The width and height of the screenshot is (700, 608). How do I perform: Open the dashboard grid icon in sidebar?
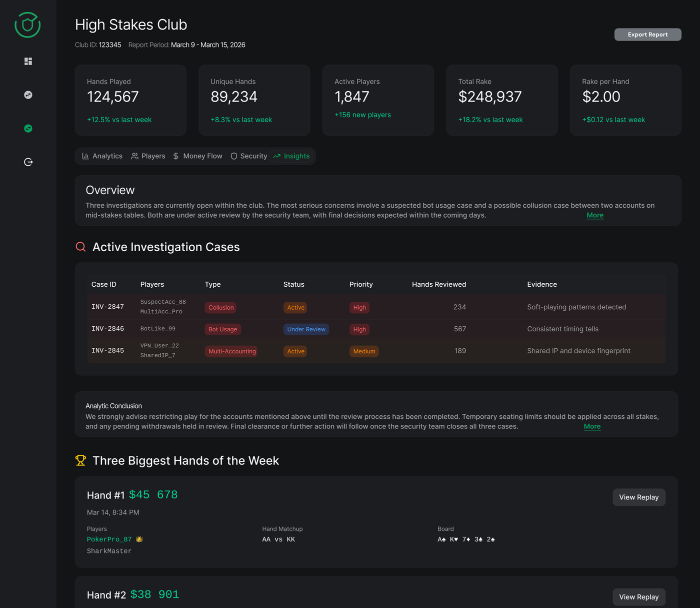(x=28, y=61)
